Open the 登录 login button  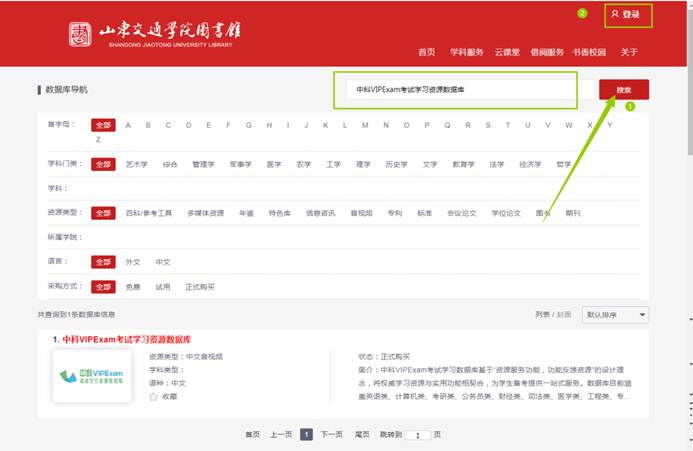pyautogui.click(x=628, y=15)
